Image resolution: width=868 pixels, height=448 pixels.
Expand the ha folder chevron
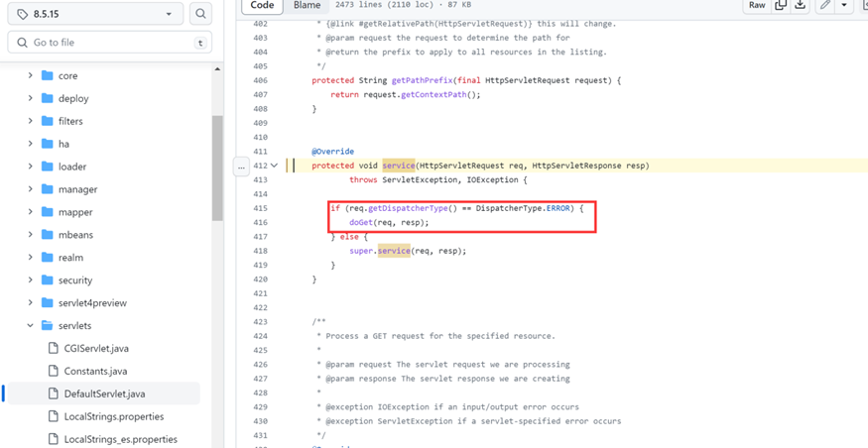click(x=31, y=144)
